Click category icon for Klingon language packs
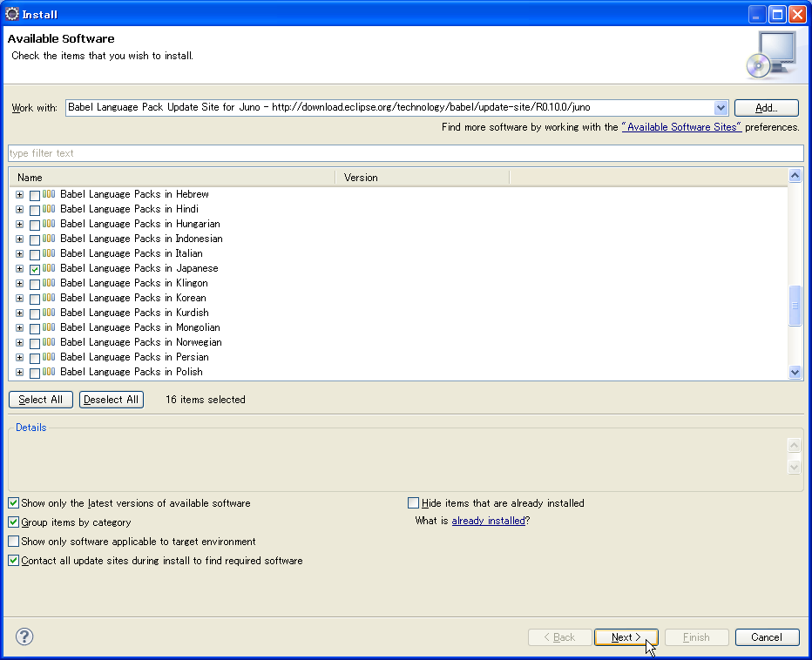 pyautogui.click(x=49, y=283)
